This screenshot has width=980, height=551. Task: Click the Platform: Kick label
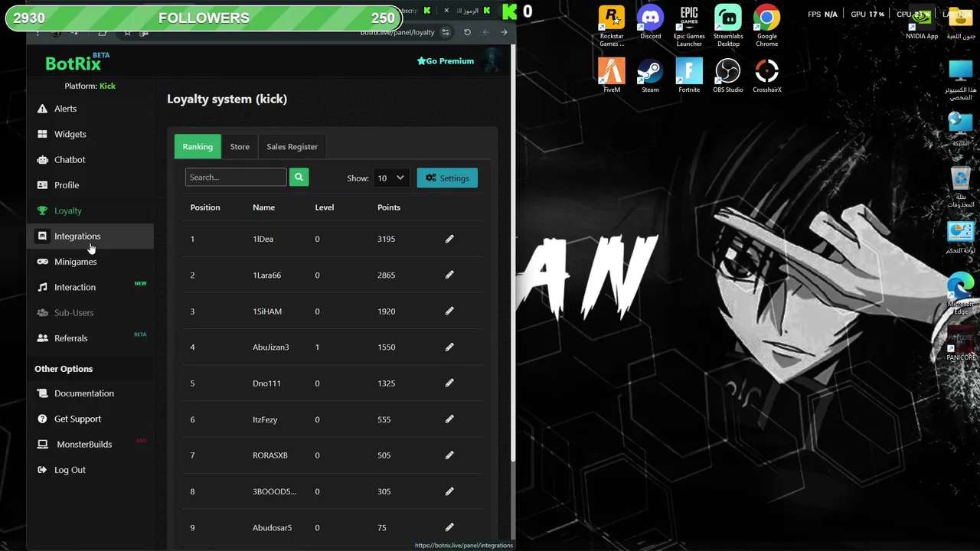pos(90,86)
